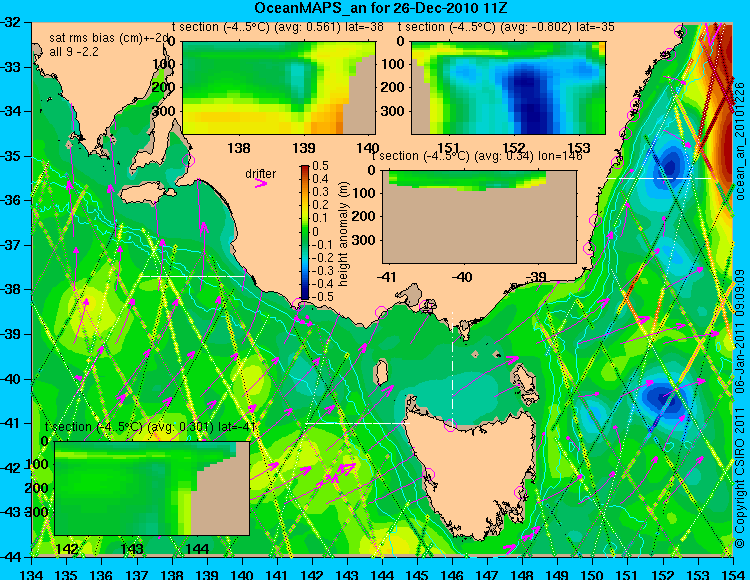Click the 't section (avg: 0.561) lat=-38' heading
This screenshot has width=750, height=580.
277,27
